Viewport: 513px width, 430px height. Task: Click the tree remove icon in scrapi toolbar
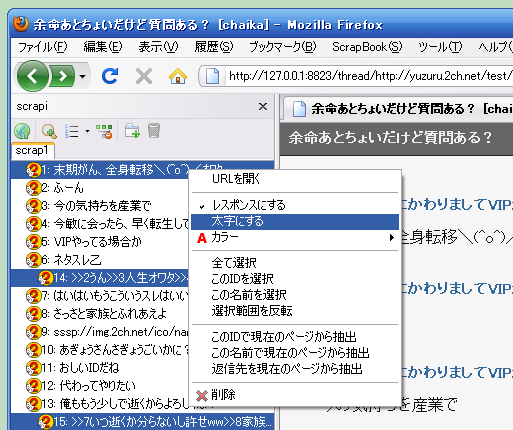point(104,131)
